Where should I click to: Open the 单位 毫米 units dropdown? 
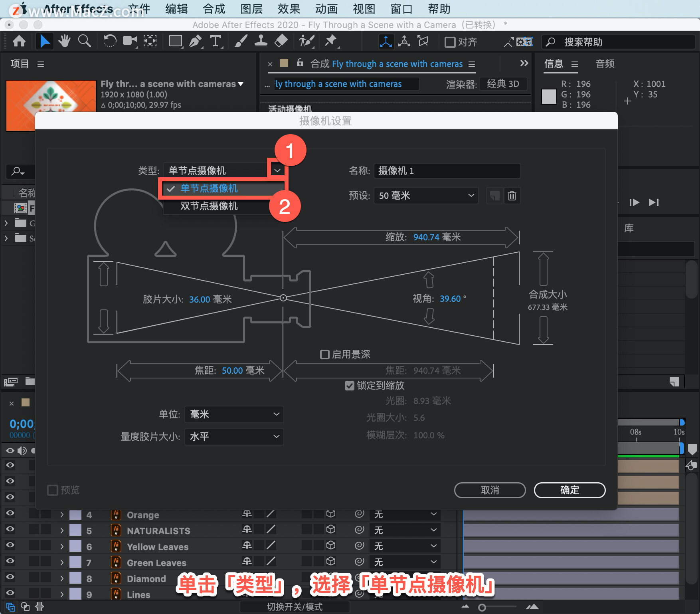click(234, 414)
